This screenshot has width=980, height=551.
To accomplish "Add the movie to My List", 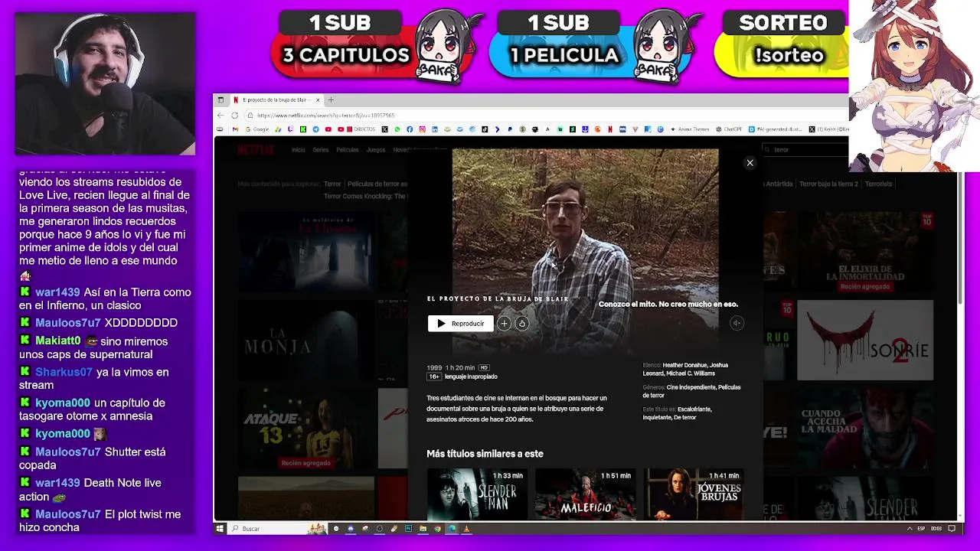I will [504, 324].
